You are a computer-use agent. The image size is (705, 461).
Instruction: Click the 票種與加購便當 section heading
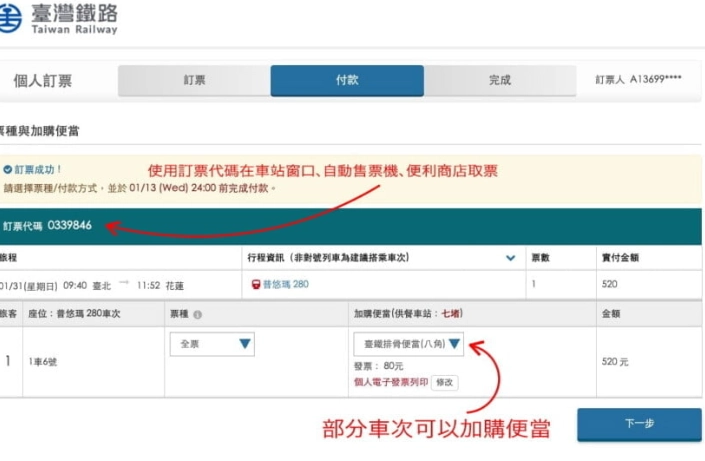coord(39,131)
